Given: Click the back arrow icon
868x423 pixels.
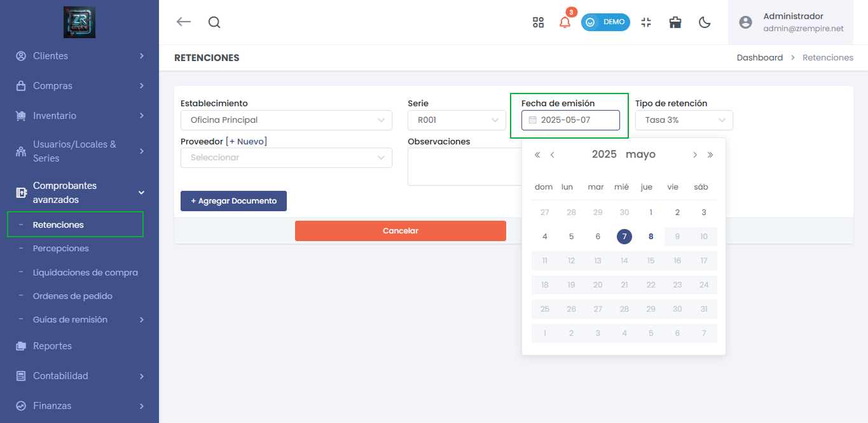Looking at the screenshot, I should click(183, 21).
